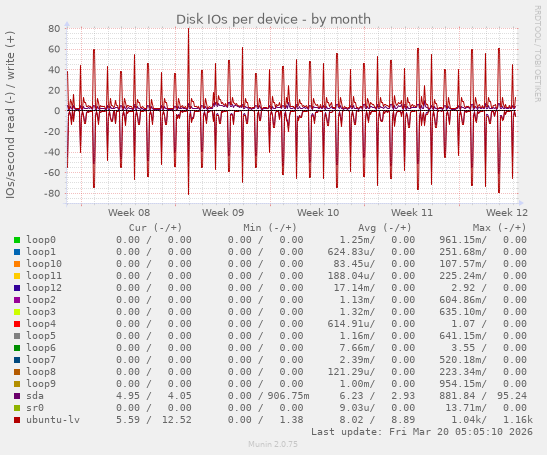Select the loop12 legend label
Screen dimensions: 547x455
44,288
